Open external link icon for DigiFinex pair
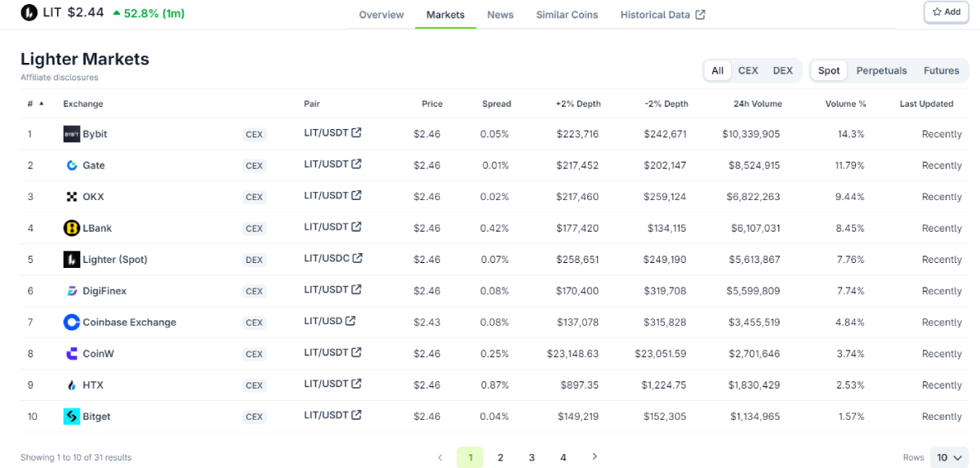Viewport: 980px width, 468px height. coord(356,289)
